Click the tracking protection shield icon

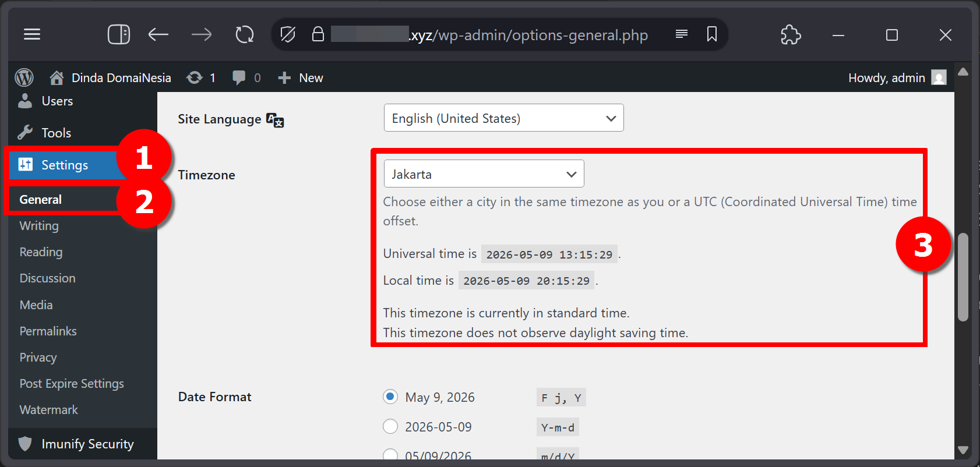288,34
